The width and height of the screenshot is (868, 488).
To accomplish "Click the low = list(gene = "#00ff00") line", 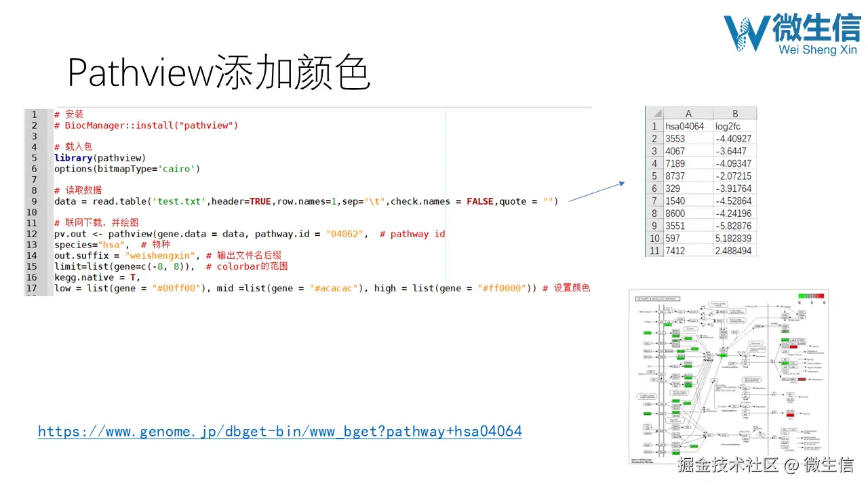I will coord(322,288).
